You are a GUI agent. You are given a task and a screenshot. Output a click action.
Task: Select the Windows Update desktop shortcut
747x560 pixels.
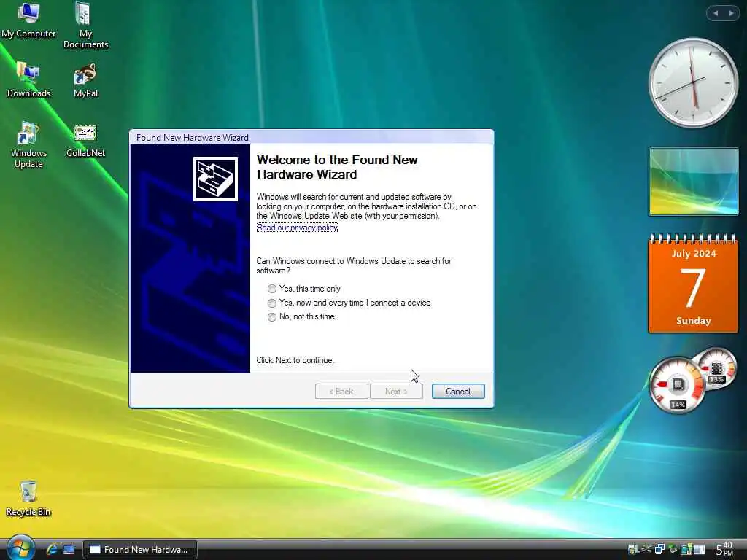point(28,144)
